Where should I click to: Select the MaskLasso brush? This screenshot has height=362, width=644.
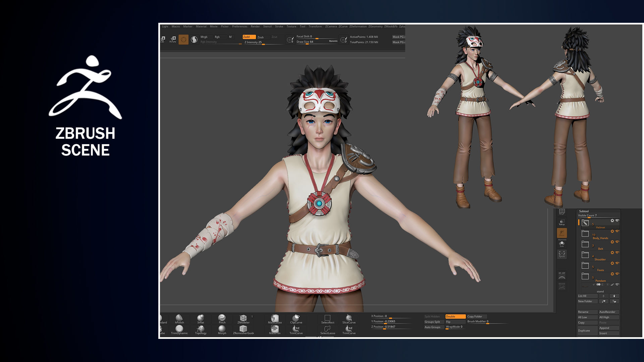(275, 319)
